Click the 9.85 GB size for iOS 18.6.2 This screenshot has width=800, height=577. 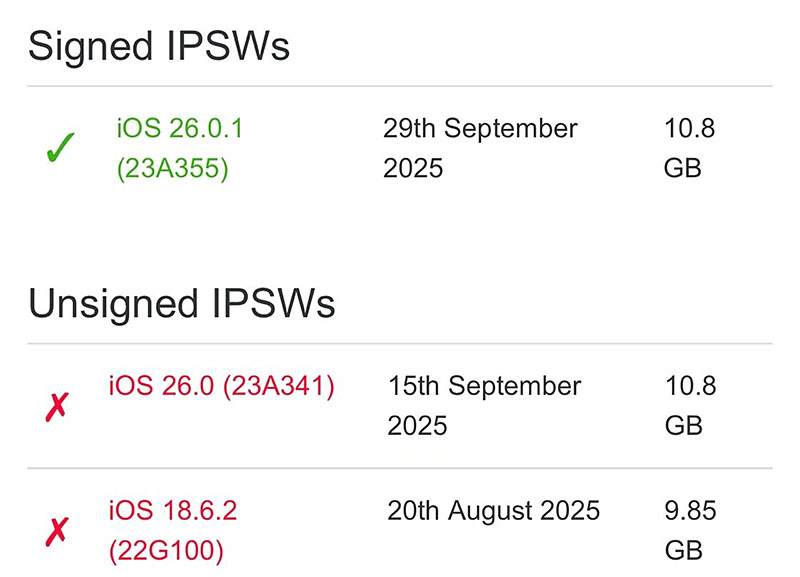tap(691, 530)
